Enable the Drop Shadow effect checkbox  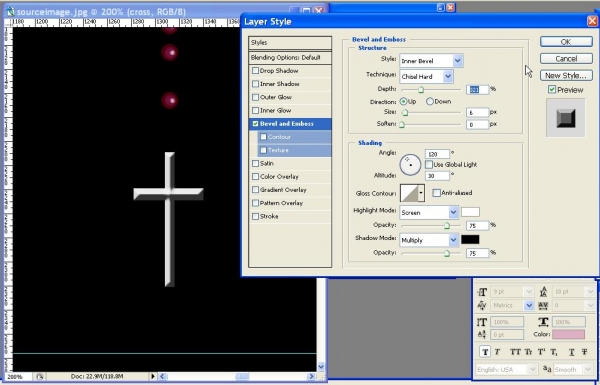(255, 71)
